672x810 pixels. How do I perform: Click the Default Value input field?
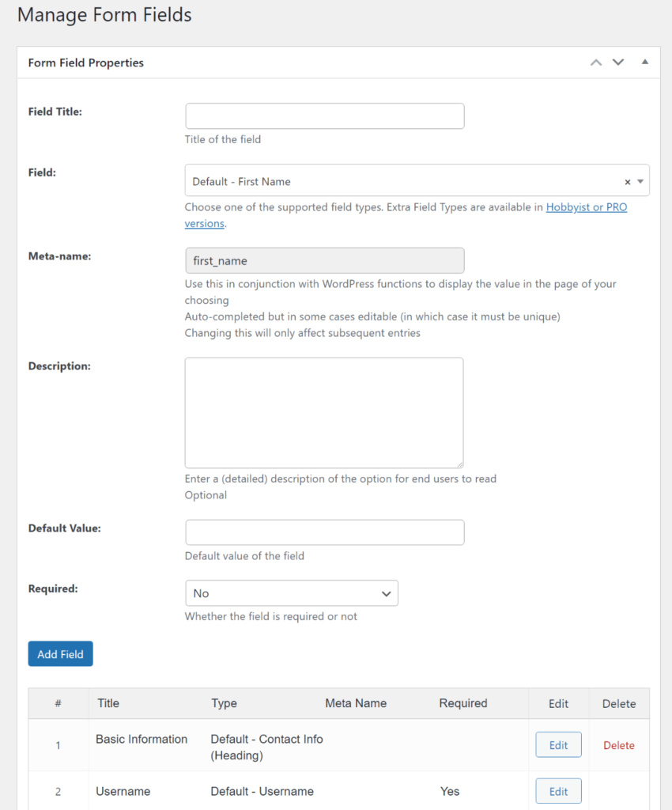tap(324, 532)
